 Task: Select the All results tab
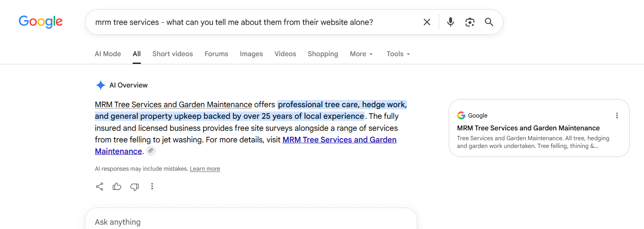(x=137, y=54)
